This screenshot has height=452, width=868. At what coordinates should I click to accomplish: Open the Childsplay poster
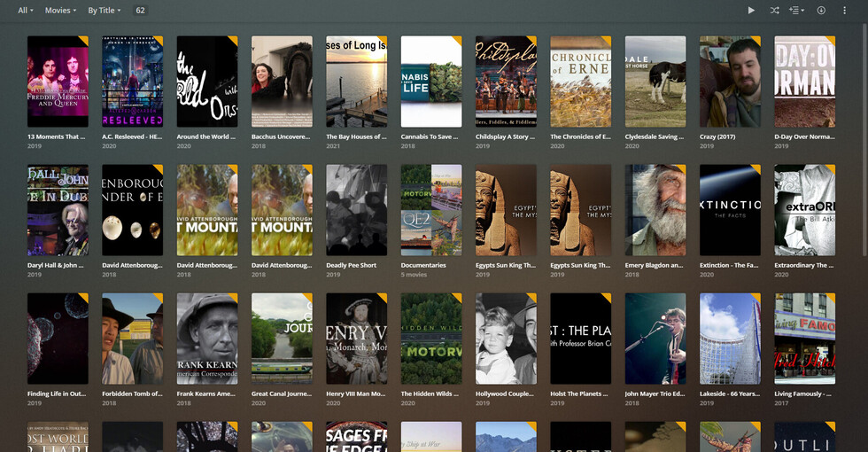[x=506, y=82]
